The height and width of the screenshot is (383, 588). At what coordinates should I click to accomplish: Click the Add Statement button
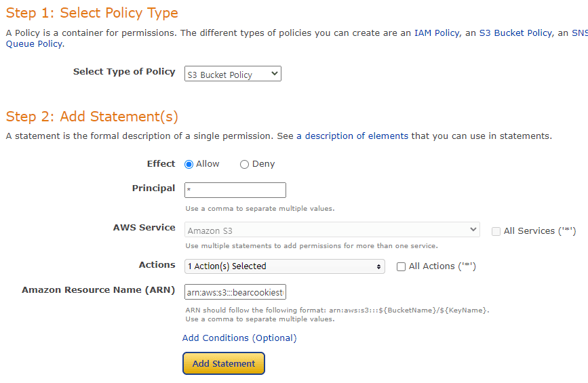pyautogui.click(x=224, y=363)
